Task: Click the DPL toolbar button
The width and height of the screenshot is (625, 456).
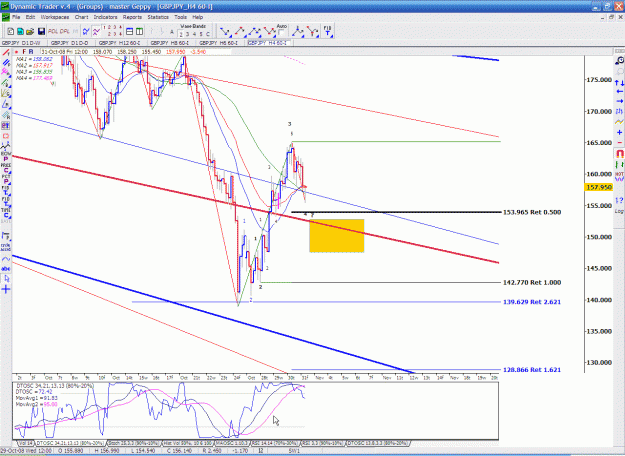Action: [x=65, y=31]
